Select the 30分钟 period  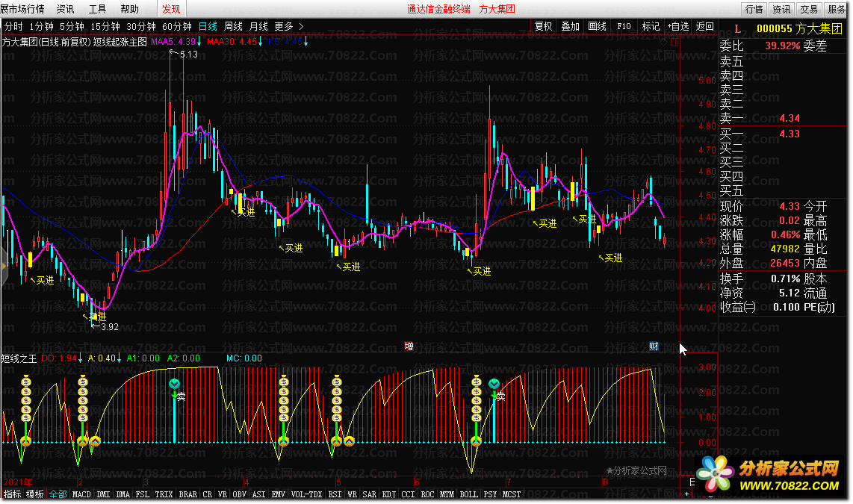(141, 26)
